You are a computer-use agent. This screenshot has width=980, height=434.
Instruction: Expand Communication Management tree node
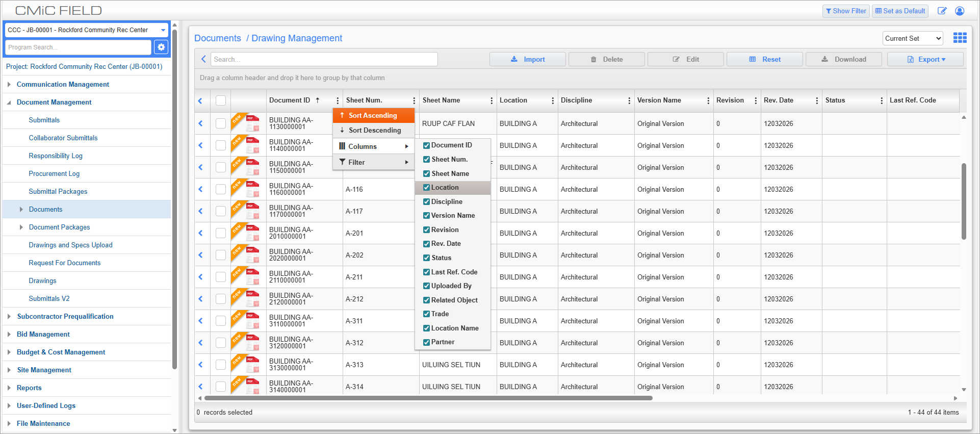(9, 84)
